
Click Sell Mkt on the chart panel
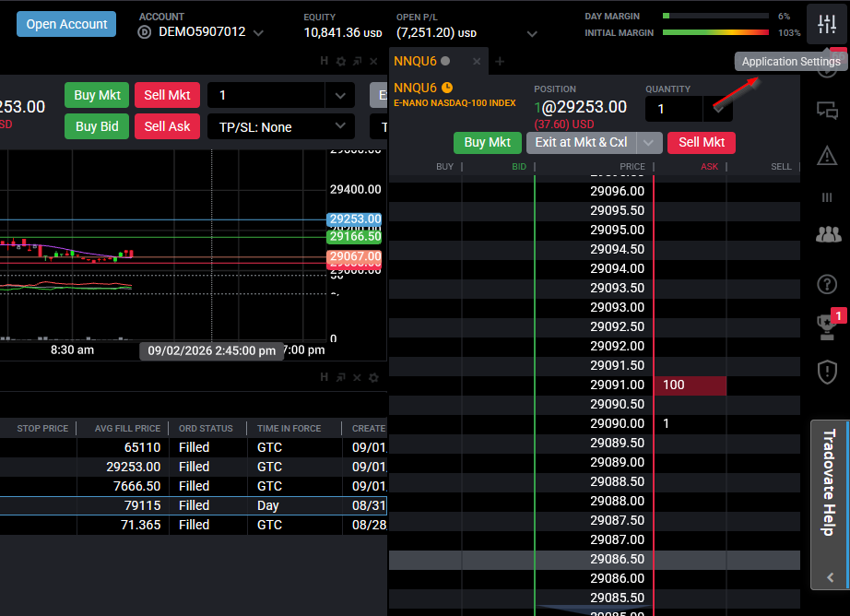(x=167, y=95)
